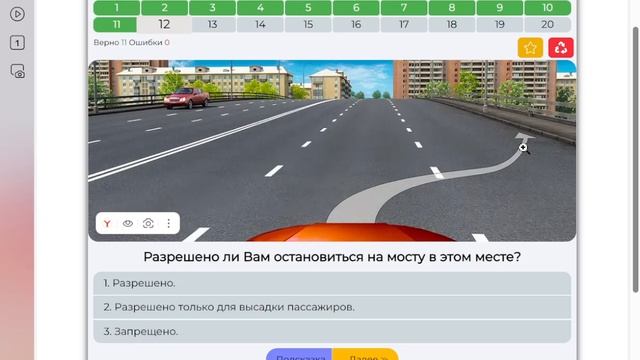Jump to question 19
640x360 pixels.
pos(500,24)
